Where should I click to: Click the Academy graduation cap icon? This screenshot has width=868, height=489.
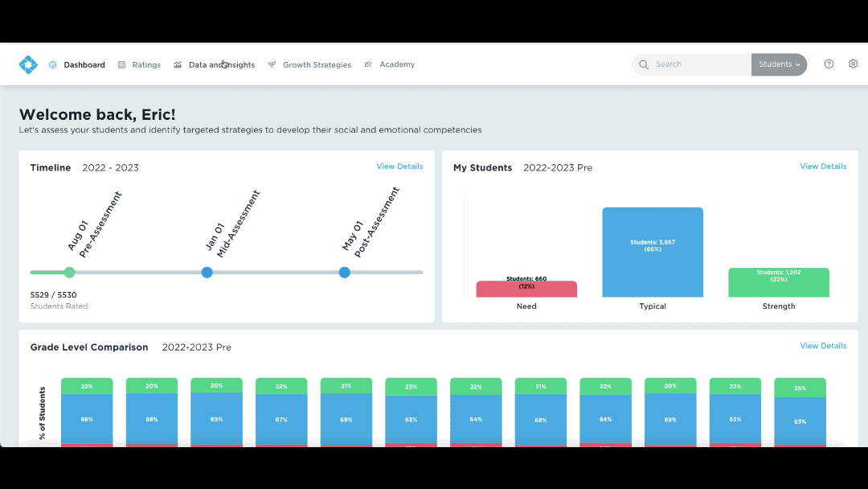click(368, 65)
